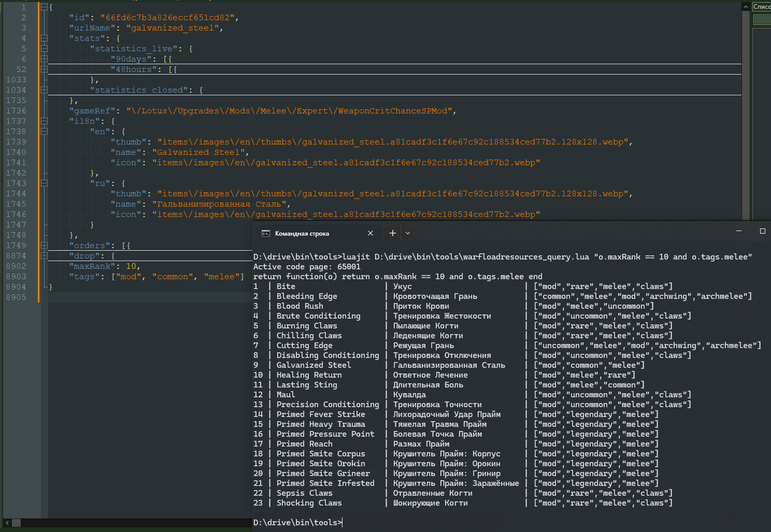This screenshot has width=771, height=532.
Task: Expand the folded "statistics_closed" block
Action: (x=44, y=90)
